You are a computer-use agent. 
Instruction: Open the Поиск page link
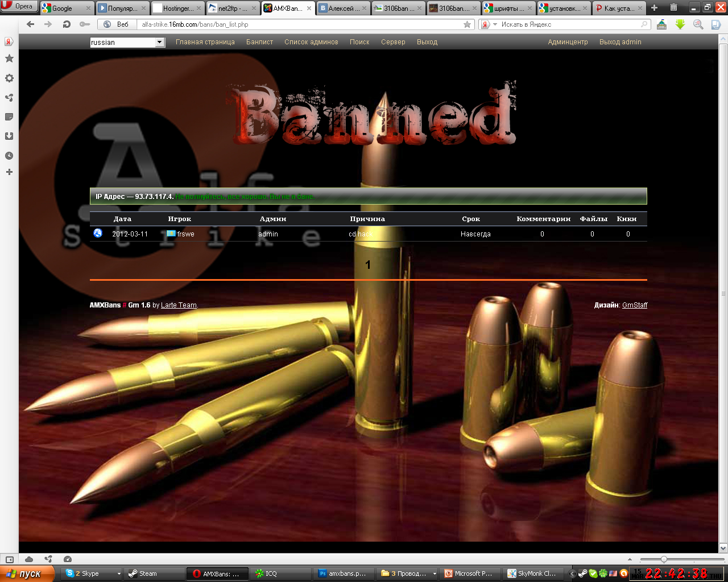click(x=359, y=42)
